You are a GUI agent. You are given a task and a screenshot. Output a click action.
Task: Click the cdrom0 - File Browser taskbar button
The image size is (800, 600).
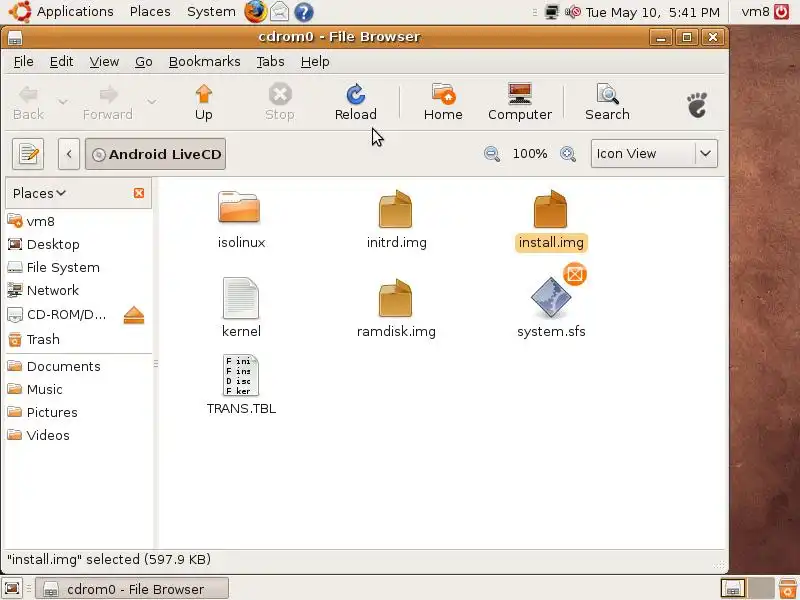click(x=132, y=589)
